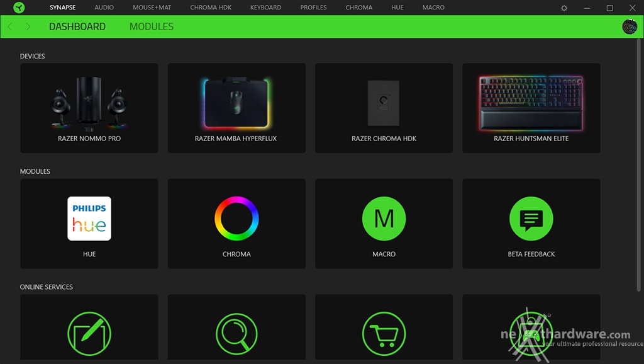The image size is (644, 364).
Task: Maximize the Synapse window
Action: point(609,8)
